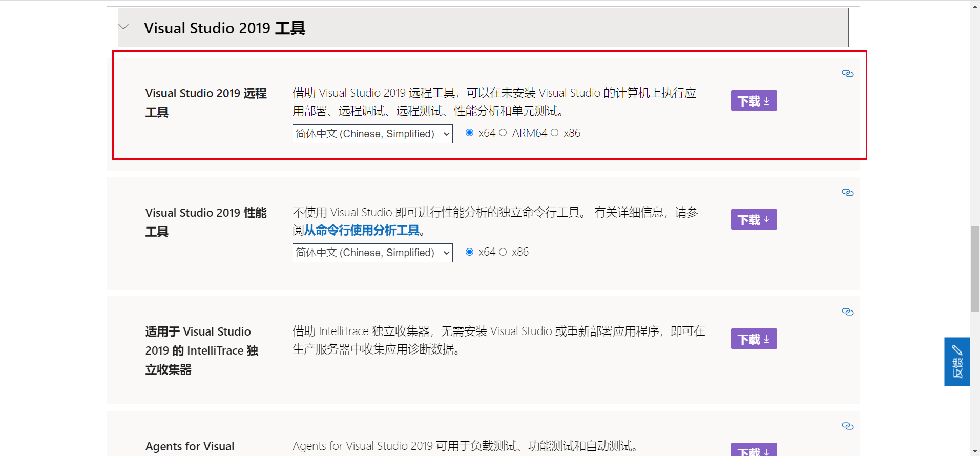Collapse the Visual Studio 2019 工具 section chevron
Screen dimensions: 980x456
124,27
